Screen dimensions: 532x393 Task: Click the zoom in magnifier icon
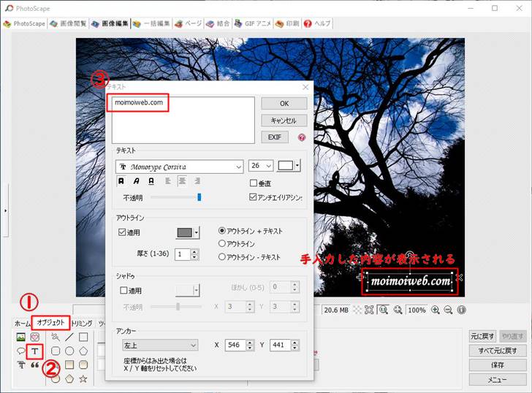point(436,310)
